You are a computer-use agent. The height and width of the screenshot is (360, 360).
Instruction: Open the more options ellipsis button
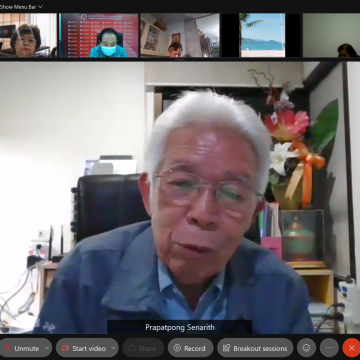[329, 348]
